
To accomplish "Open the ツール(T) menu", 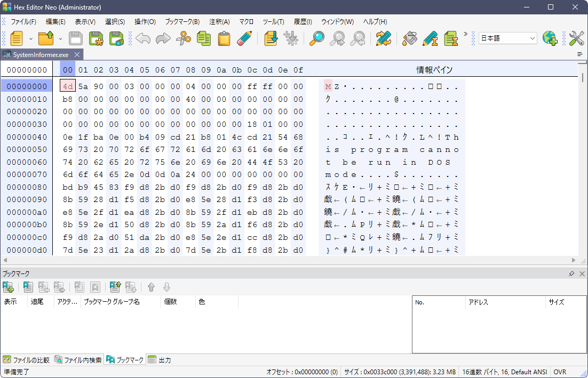I will click(x=273, y=22).
